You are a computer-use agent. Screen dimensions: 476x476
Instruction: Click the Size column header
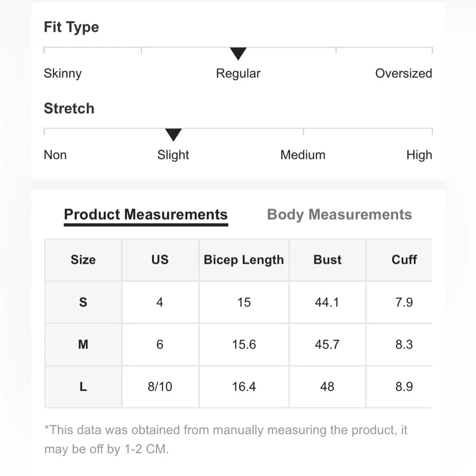[x=83, y=260]
